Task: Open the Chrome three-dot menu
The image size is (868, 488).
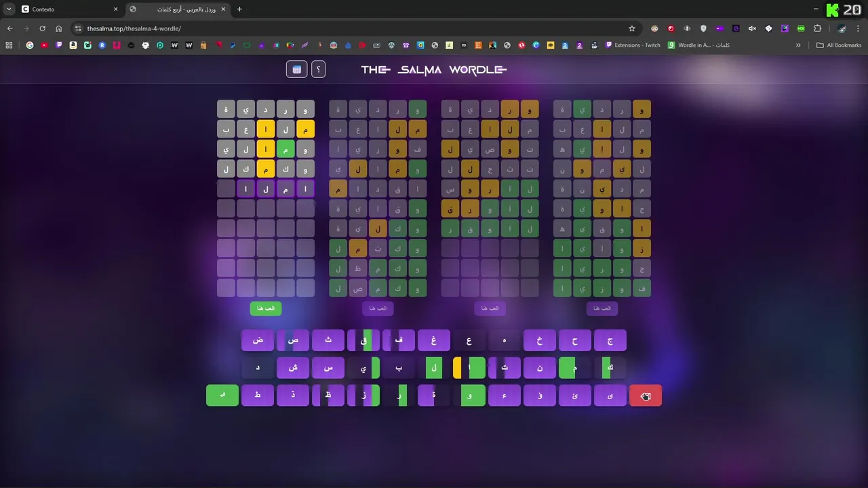Action: [859, 28]
